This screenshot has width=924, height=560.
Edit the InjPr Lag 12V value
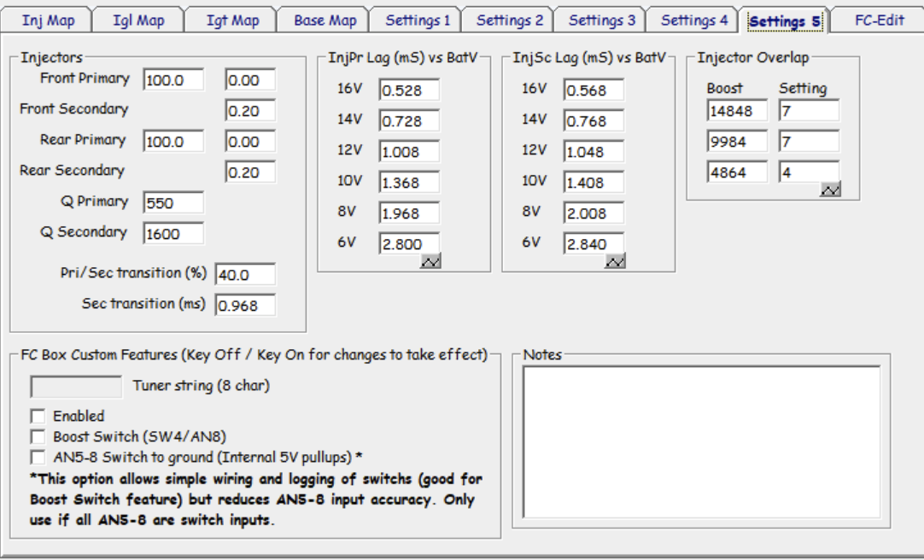[x=409, y=152]
